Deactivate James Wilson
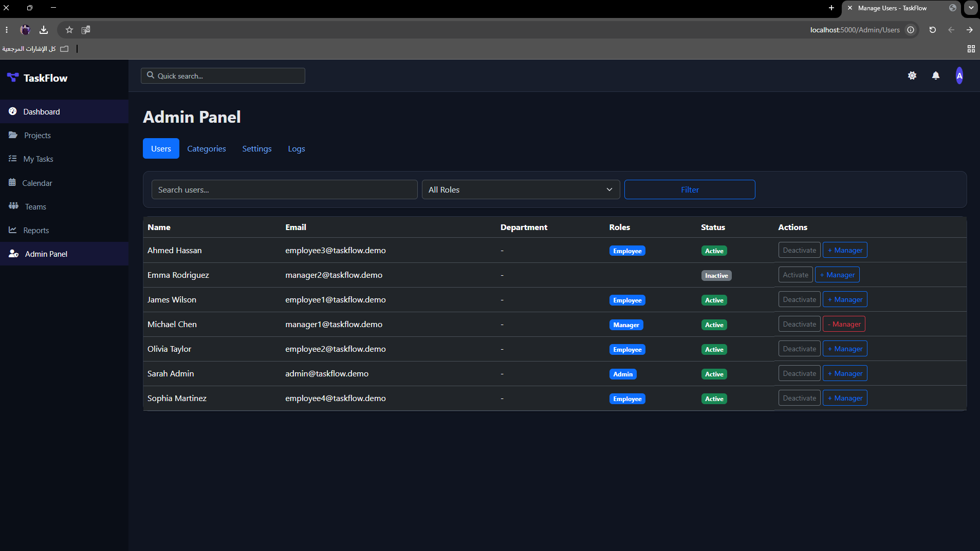The height and width of the screenshot is (551, 980). tap(799, 299)
